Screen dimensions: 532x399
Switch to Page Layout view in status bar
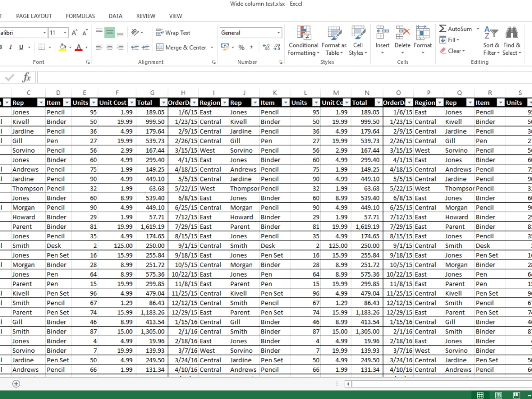[498, 395]
